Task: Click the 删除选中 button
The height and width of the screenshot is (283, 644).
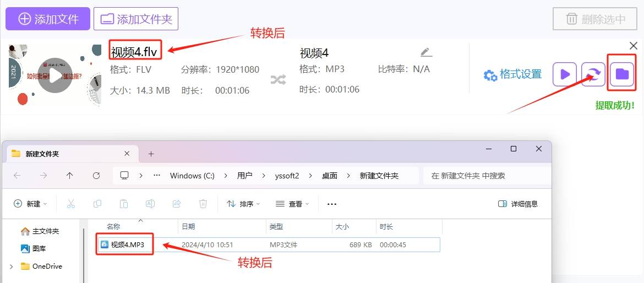Action: [594, 19]
